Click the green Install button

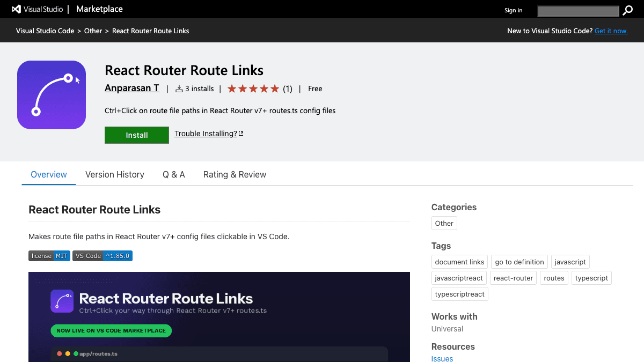tap(137, 135)
